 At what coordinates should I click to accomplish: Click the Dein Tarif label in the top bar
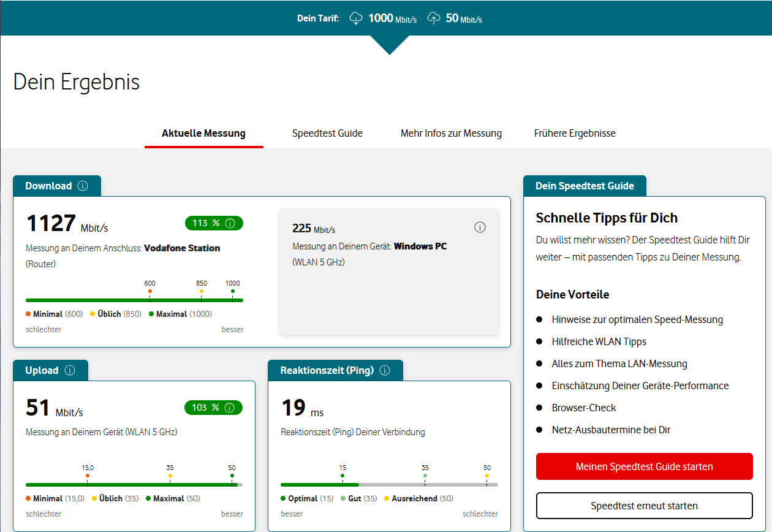(318, 18)
